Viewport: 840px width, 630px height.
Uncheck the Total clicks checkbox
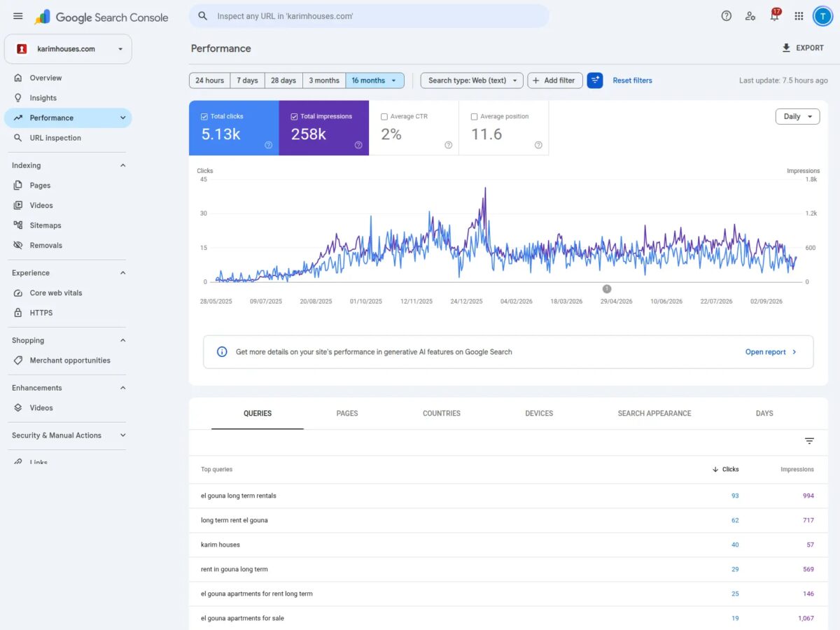click(204, 117)
